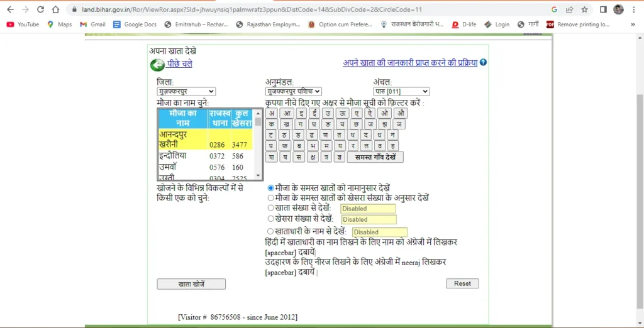
Task: Click कुल खेसरा column header
Action: [x=242, y=119]
